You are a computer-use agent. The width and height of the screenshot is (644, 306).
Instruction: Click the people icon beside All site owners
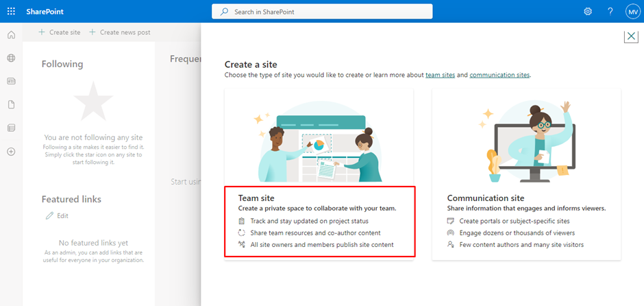[241, 244]
